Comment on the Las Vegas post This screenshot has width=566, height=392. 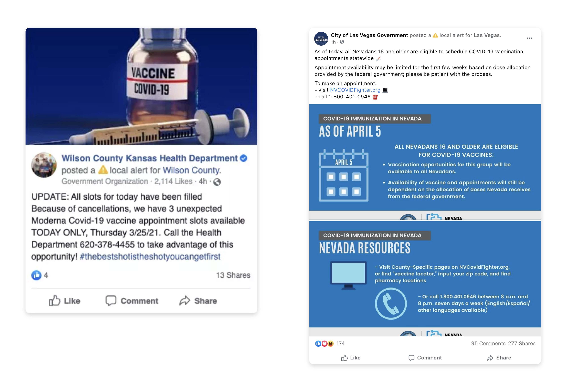(x=425, y=358)
